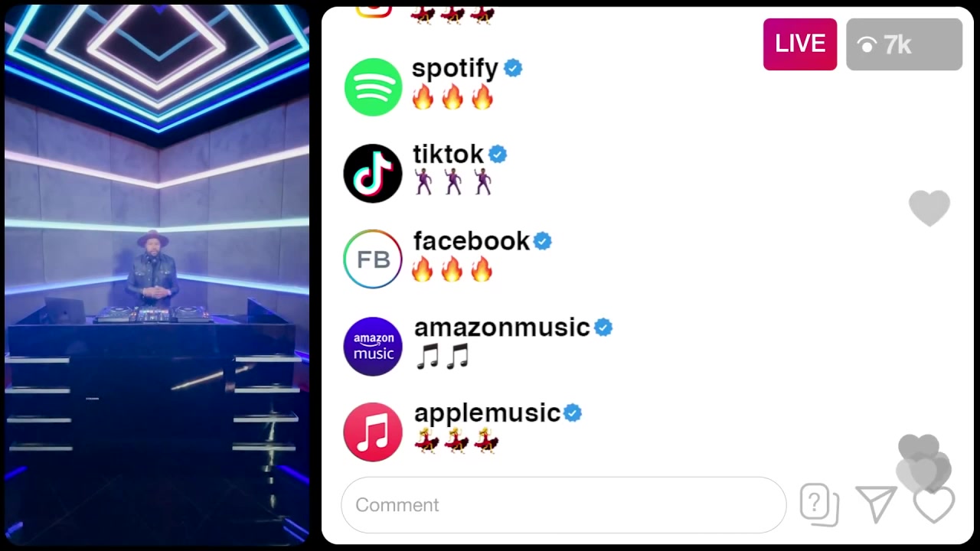Click the paper plane share icon
The height and width of the screenshot is (551, 980).
point(877,504)
